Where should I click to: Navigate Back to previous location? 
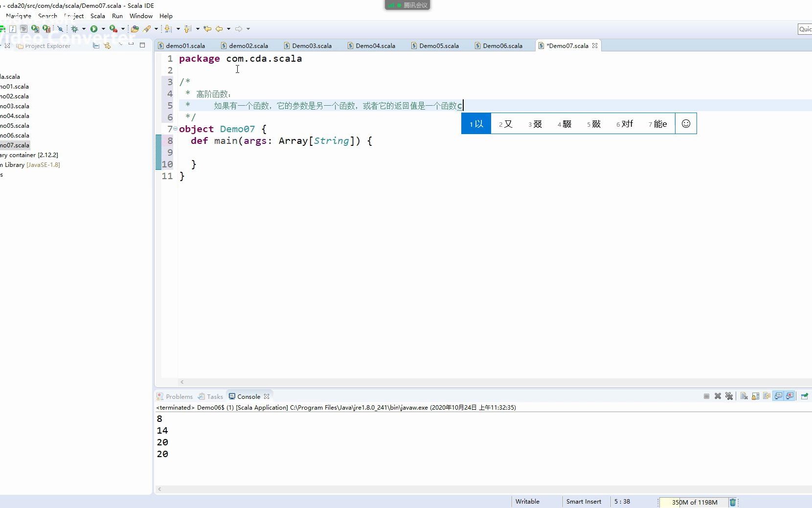[x=219, y=29]
